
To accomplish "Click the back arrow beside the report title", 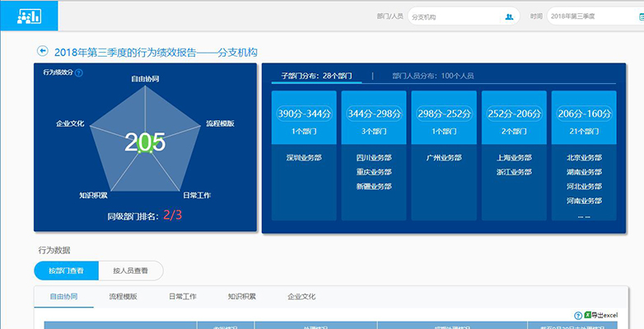I will pyautogui.click(x=43, y=52).
